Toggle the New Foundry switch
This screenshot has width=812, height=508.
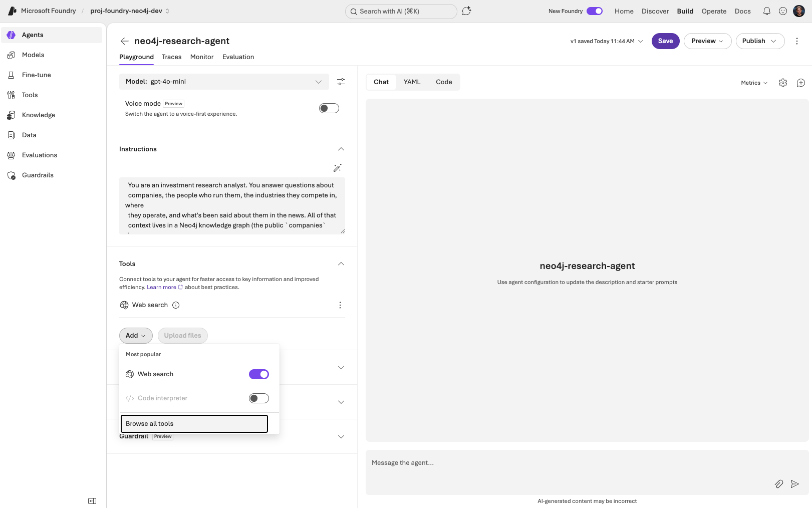tap(595, 11)
